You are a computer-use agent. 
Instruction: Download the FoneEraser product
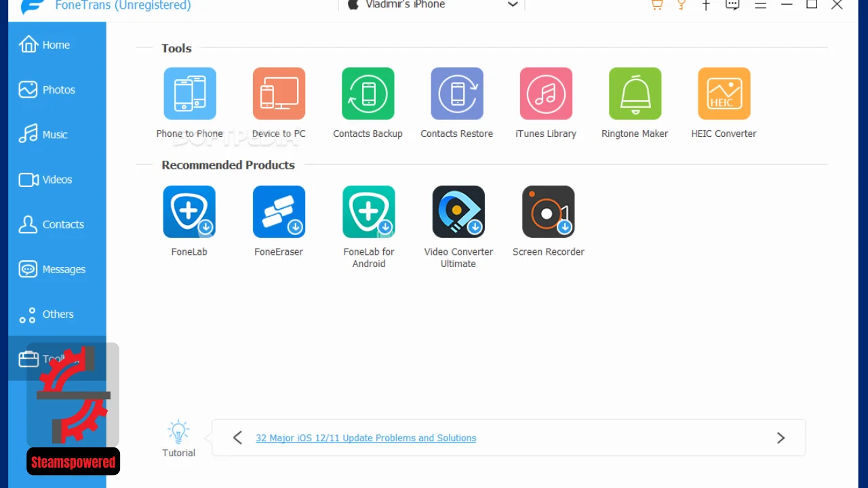279,211
